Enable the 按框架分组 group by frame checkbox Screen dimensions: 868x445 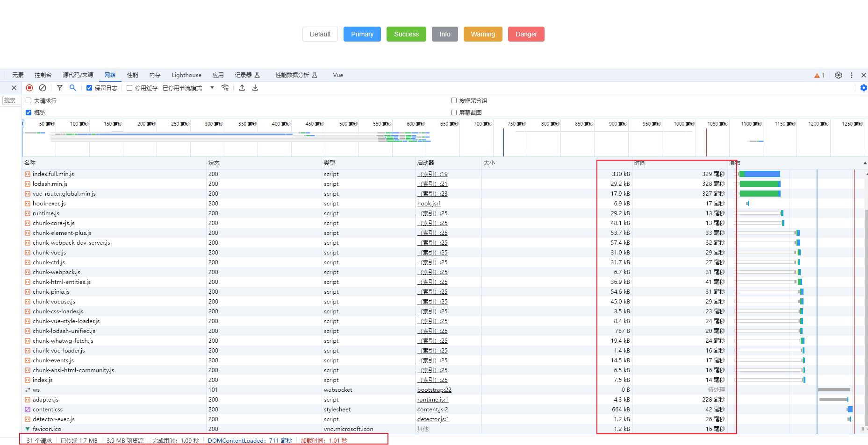(x=454, y=100)
